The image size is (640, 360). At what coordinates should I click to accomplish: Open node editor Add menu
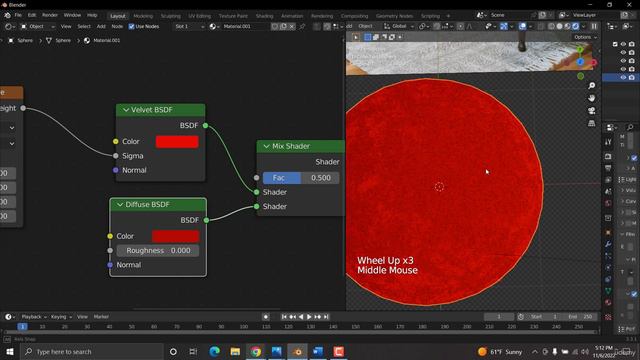[101, 27]
